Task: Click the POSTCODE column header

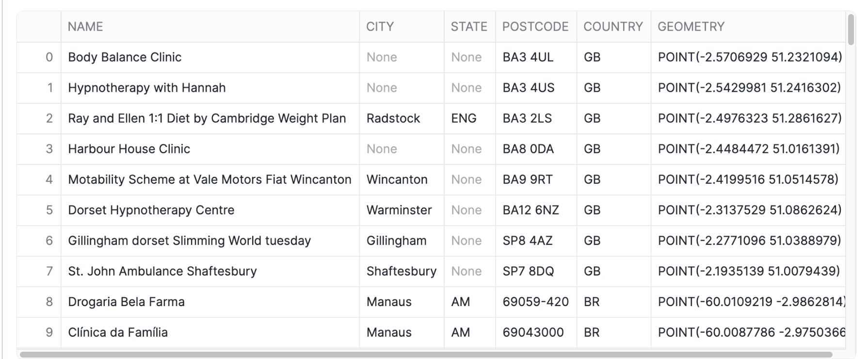Action: pyautogui.click(x=535, y=27)
